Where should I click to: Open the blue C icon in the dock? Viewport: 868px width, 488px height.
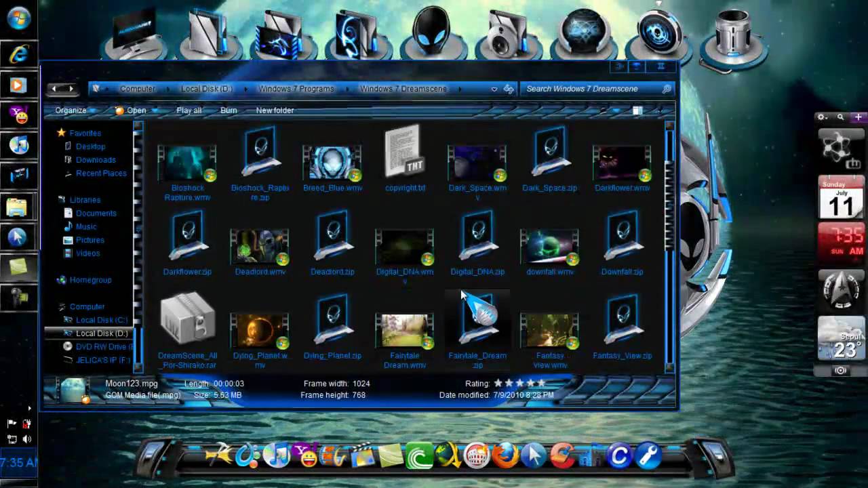click(619, 455)
